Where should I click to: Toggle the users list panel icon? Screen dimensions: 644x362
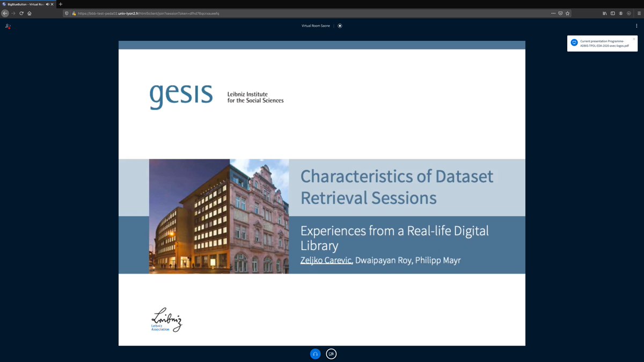tap(8, 26)
